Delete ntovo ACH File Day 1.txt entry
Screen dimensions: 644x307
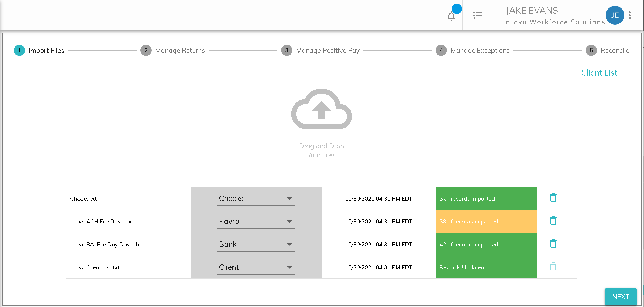[553, 221]
